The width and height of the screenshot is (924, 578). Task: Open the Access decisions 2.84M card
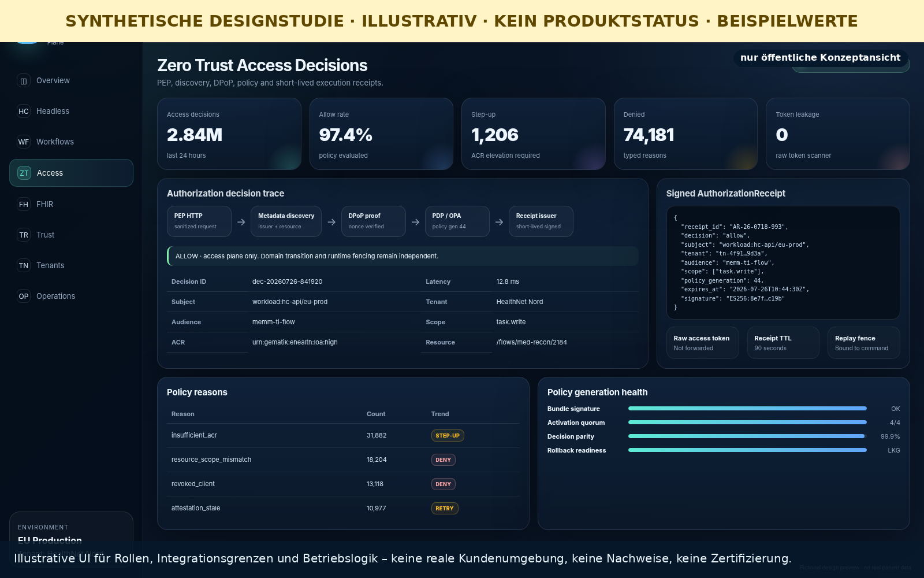[x=229, y=134]
